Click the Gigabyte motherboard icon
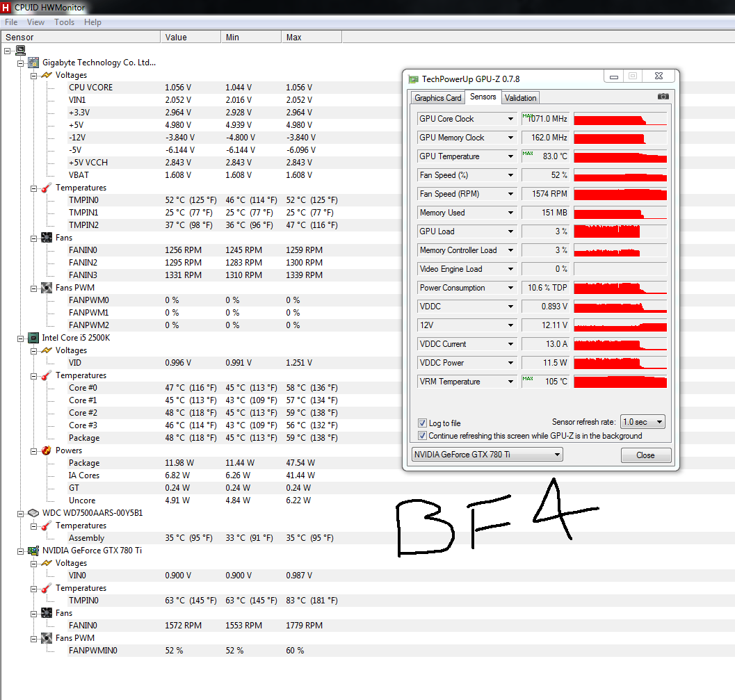This screenshot has width=735, height=700. [33, 63]
